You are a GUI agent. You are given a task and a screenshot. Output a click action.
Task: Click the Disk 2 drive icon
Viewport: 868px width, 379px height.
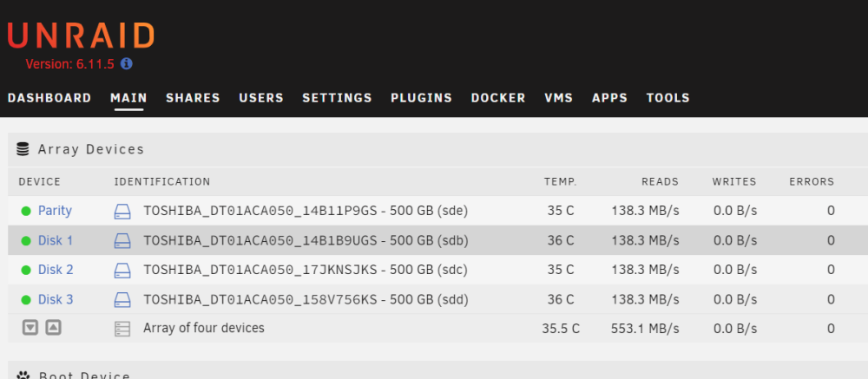click(122, 270)
